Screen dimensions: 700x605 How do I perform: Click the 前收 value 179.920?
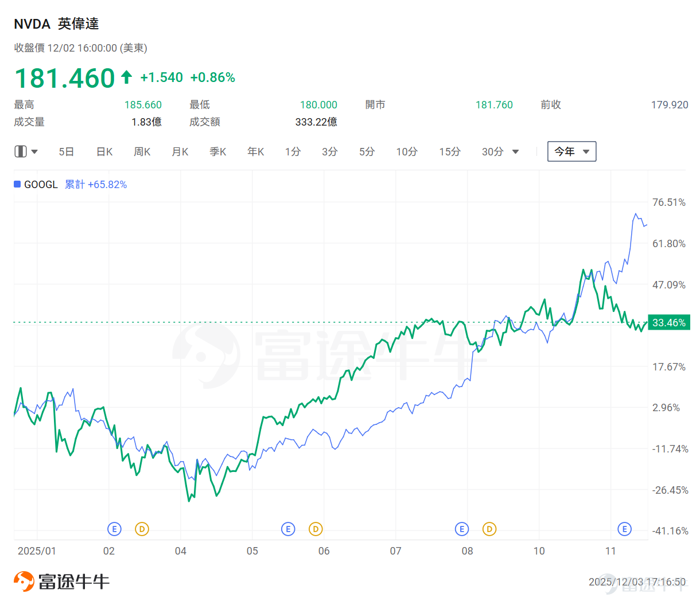670,105
